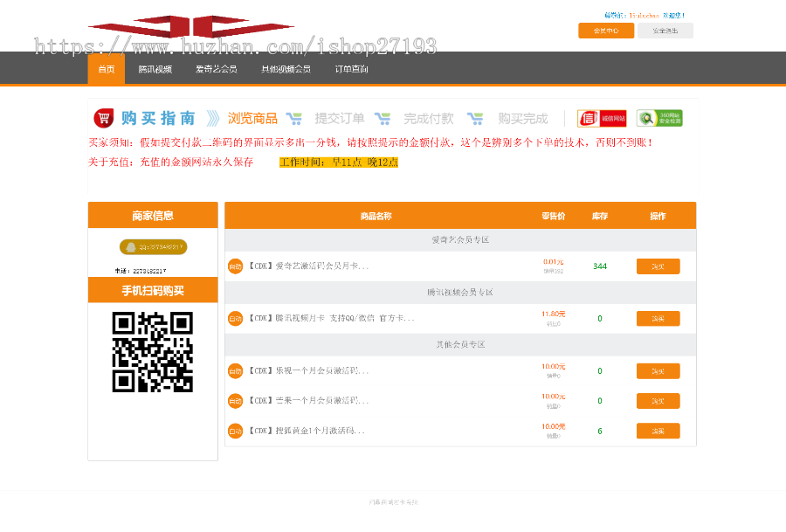Open the green 360 security check badge

[x=659, y=118]
